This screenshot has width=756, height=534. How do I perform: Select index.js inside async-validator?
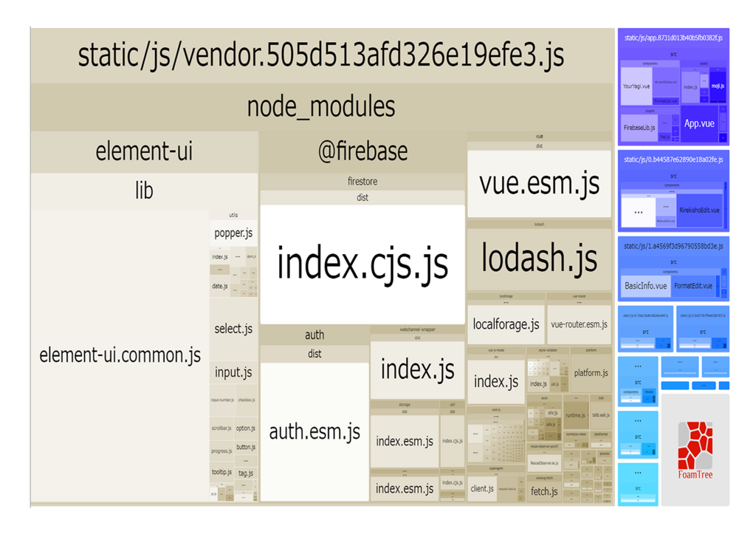point(538,384)
